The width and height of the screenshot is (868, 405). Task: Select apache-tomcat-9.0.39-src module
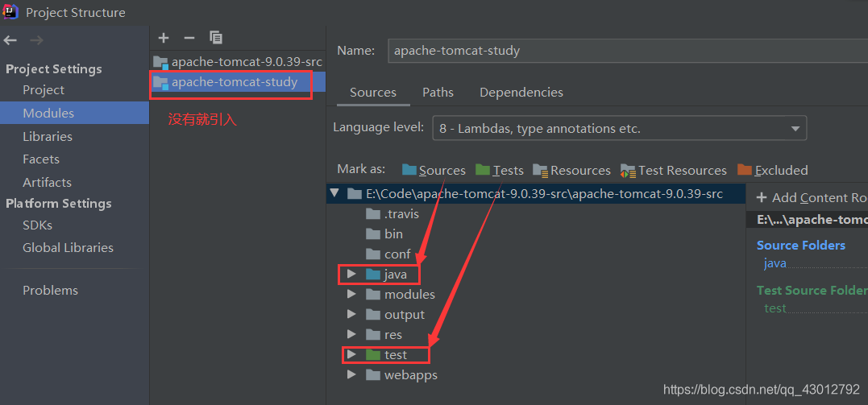pyautogui.click(x=238, y=62)
